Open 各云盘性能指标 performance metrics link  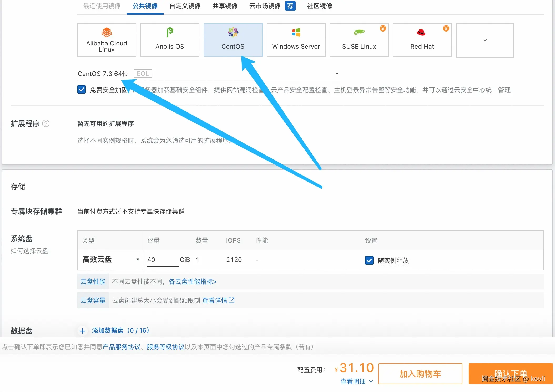[x=193, y=281]
